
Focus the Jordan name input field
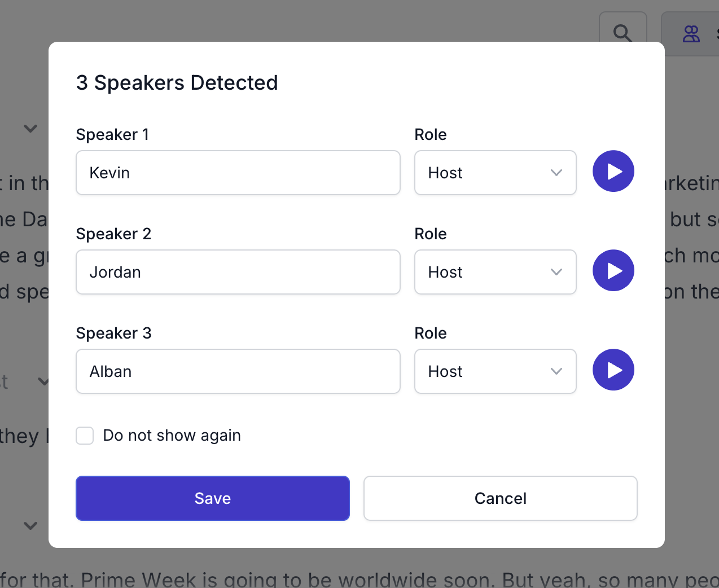[x=238, y=272]
